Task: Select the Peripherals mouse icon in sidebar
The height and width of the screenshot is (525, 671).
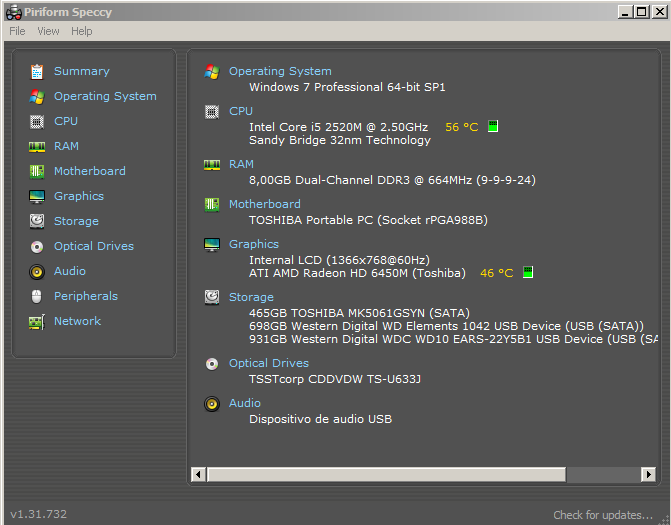Action: click(x=37, y=297)
